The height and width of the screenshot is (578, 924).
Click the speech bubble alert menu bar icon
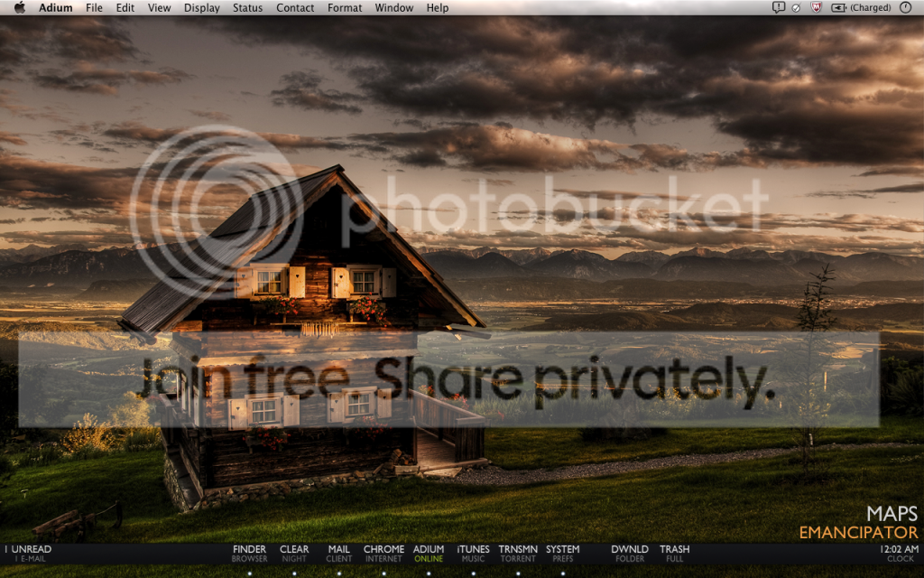pos(779,7)
